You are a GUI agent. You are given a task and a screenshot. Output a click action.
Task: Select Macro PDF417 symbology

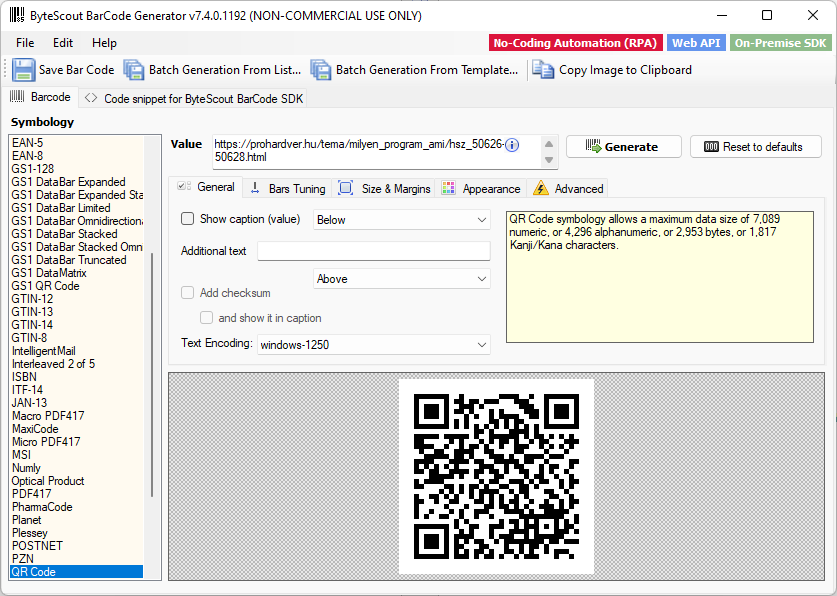coord(76,416)
